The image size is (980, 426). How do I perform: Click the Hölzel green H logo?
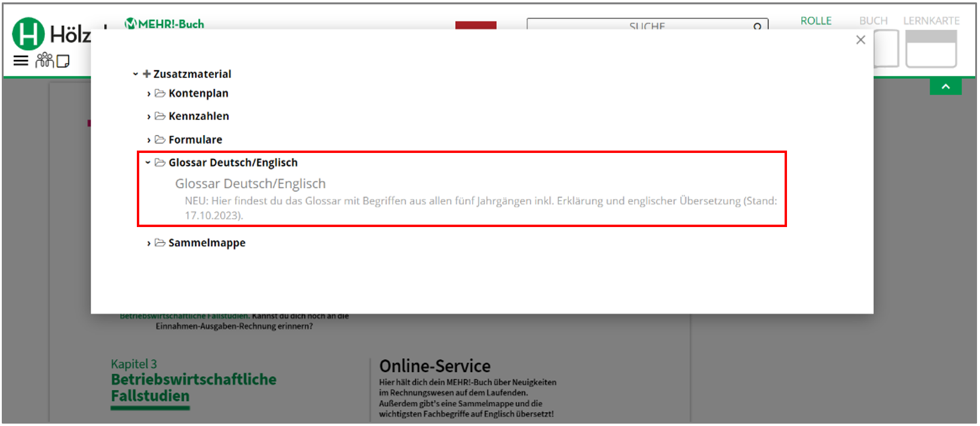[29, 33]
